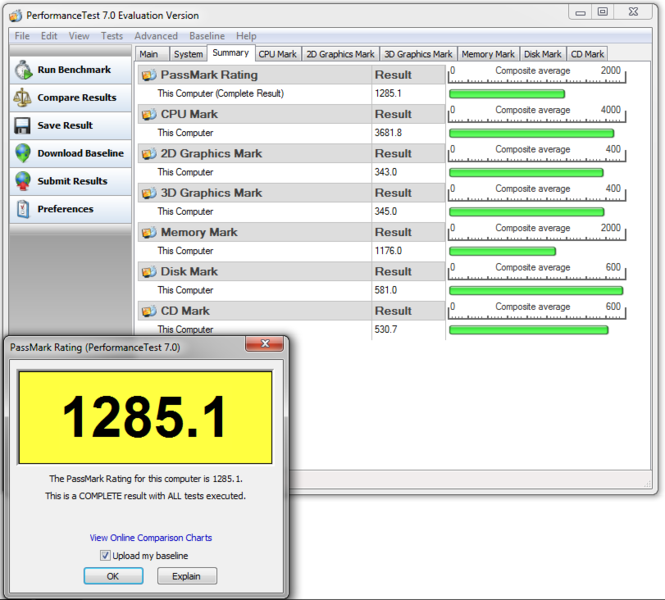Open the Baseline menu
665x600 pixels.
tap(207, 36)
